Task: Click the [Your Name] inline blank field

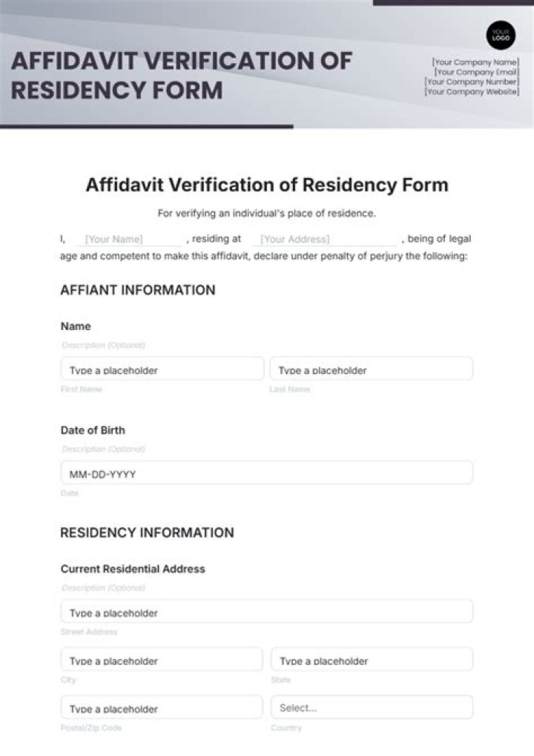Action: [125, 239]
